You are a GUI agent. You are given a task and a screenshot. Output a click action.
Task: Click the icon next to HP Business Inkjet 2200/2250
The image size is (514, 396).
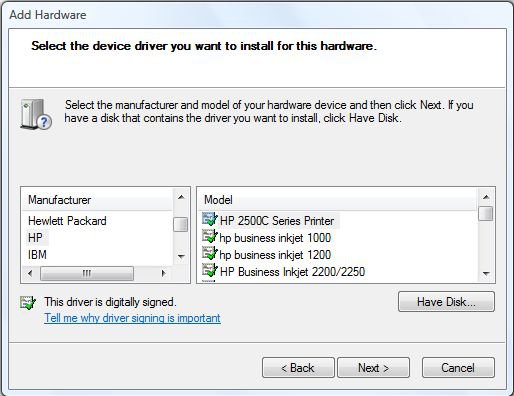point(210,271)
